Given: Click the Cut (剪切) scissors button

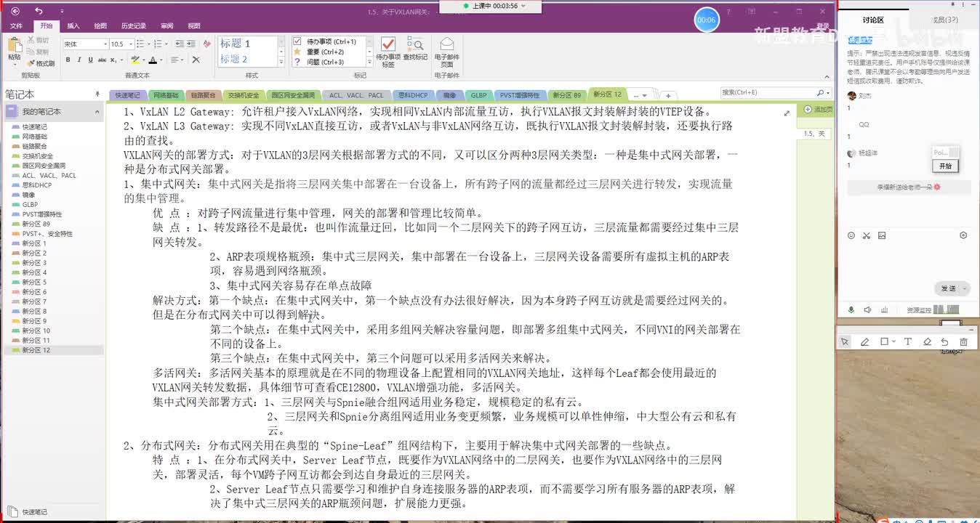Looking at the screenshot, I should pyautogui.click(x=37, y=40).
